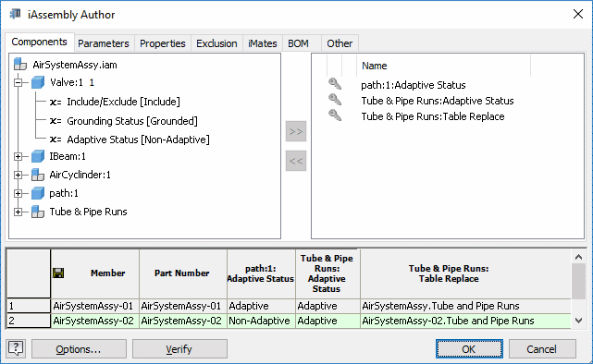The image size is (593, 364).
Task: Click the table scrollbar up arrow
Action: (578, 257)
